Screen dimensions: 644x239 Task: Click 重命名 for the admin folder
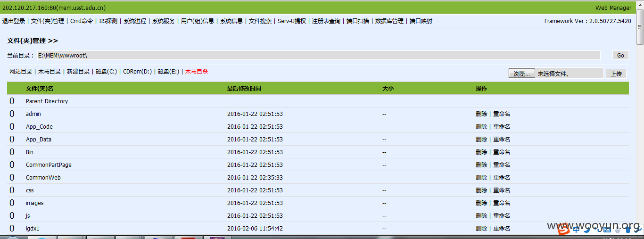click(x=502, y=114)
